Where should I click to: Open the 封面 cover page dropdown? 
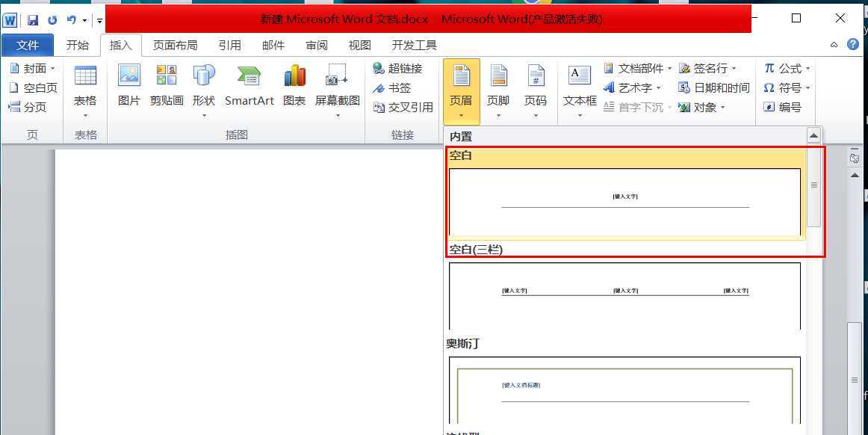point(33,68)
